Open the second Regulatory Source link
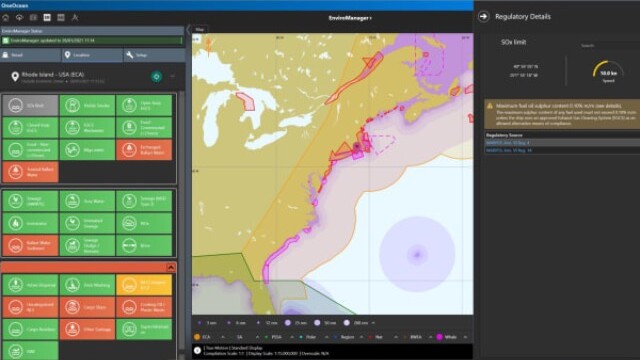 coord(509,150)
